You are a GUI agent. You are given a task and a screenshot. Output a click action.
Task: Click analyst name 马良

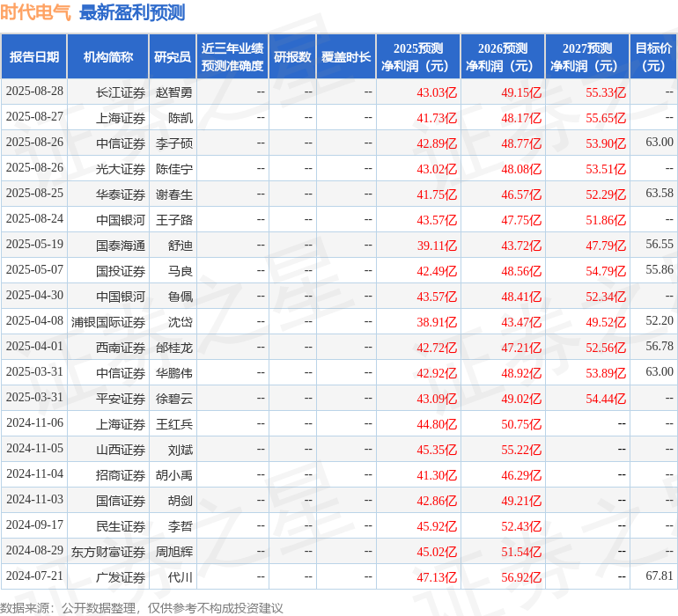(x=181, y=271)
